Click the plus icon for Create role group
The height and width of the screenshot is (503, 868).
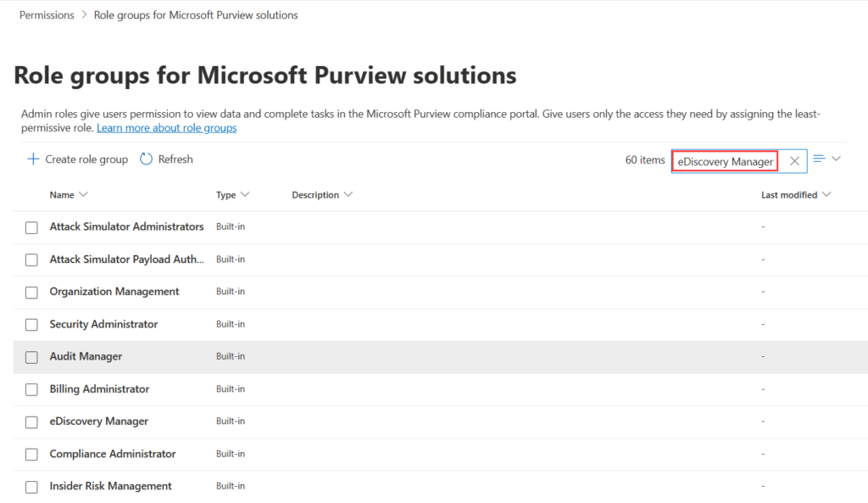33,159
